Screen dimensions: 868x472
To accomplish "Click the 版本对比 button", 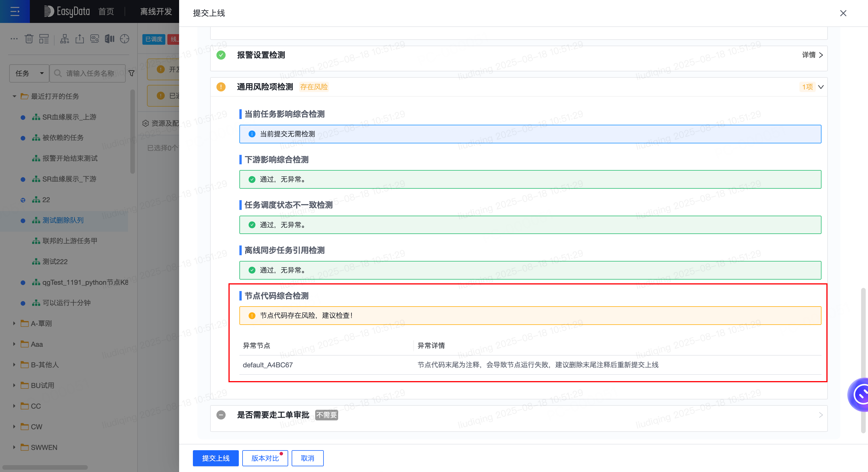I will coord(265,458).
